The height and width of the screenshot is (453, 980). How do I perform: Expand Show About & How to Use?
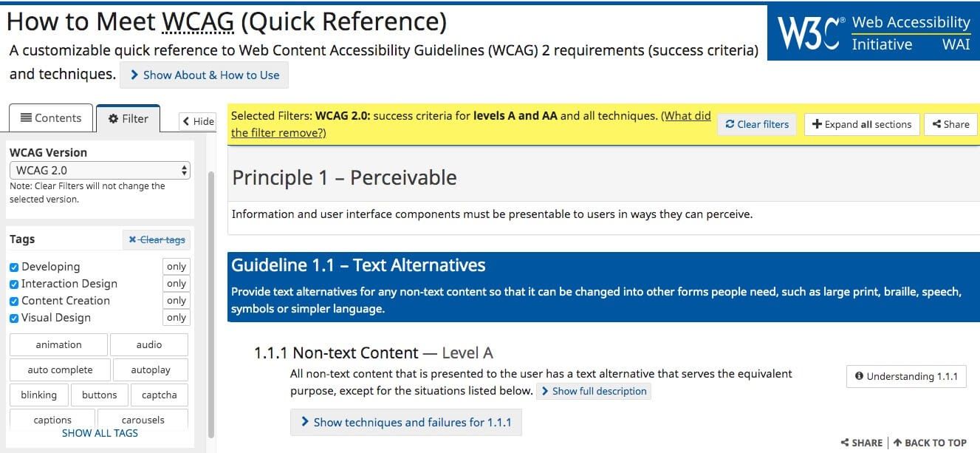205,75
